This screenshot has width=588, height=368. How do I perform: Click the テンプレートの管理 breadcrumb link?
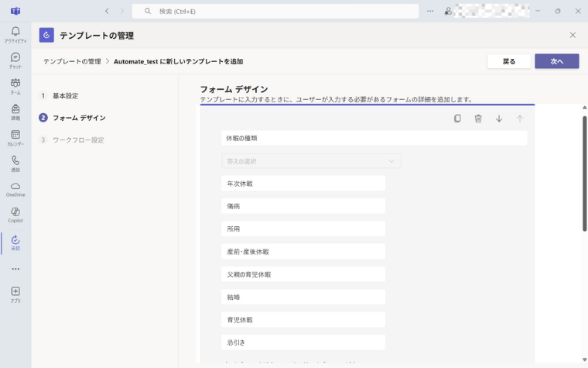click(x=72, y=61)
